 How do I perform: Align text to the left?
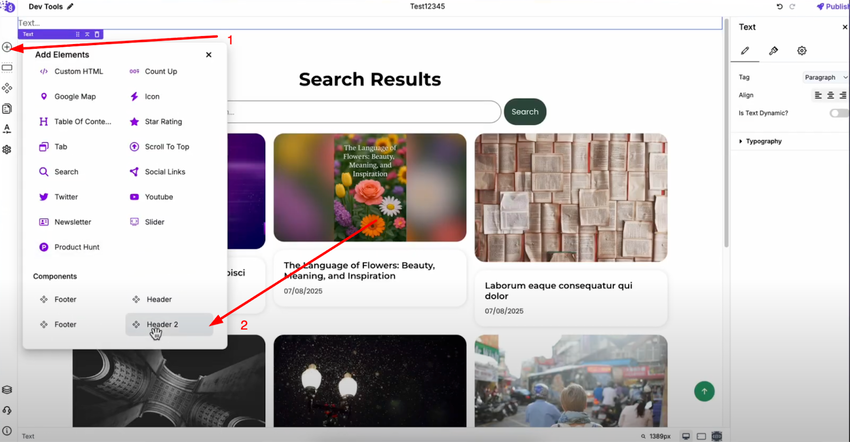tap(818, 95)
